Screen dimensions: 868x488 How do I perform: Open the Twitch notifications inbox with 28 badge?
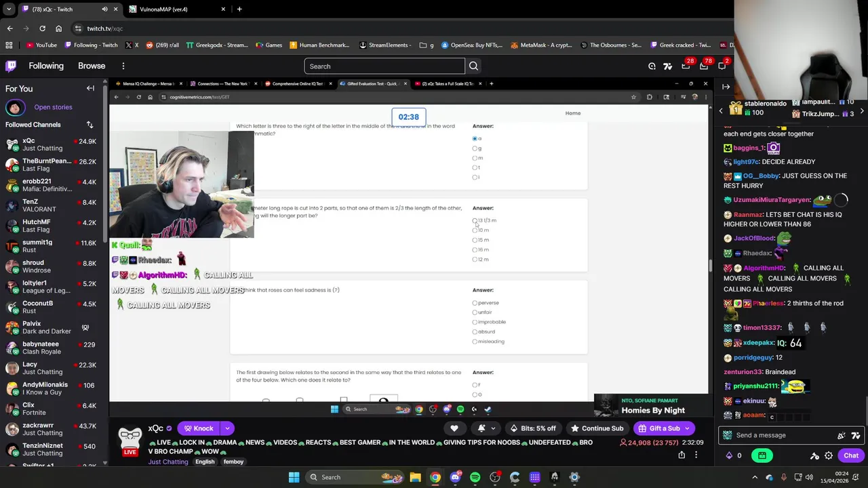686,66
